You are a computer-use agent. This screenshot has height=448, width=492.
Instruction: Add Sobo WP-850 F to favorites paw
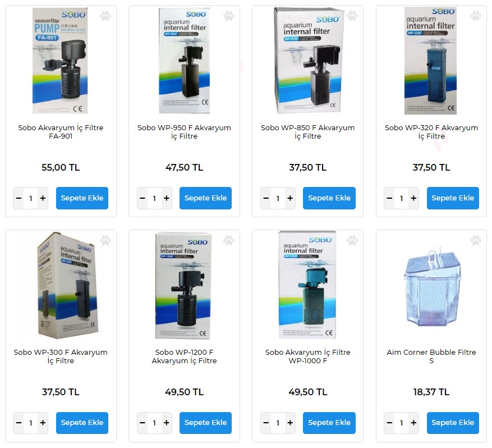352,16
